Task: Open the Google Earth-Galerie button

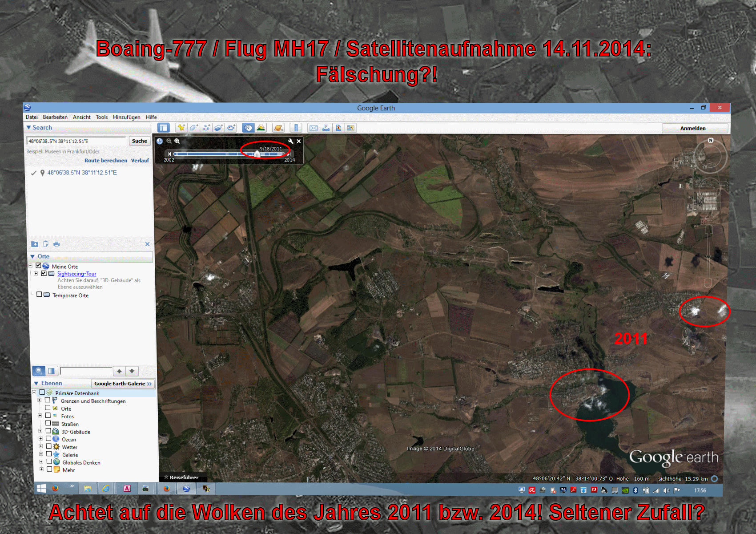Action: [123, 384]
